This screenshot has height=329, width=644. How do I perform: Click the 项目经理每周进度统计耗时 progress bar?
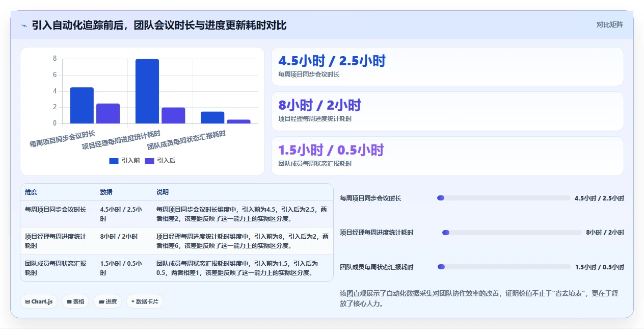512,233
